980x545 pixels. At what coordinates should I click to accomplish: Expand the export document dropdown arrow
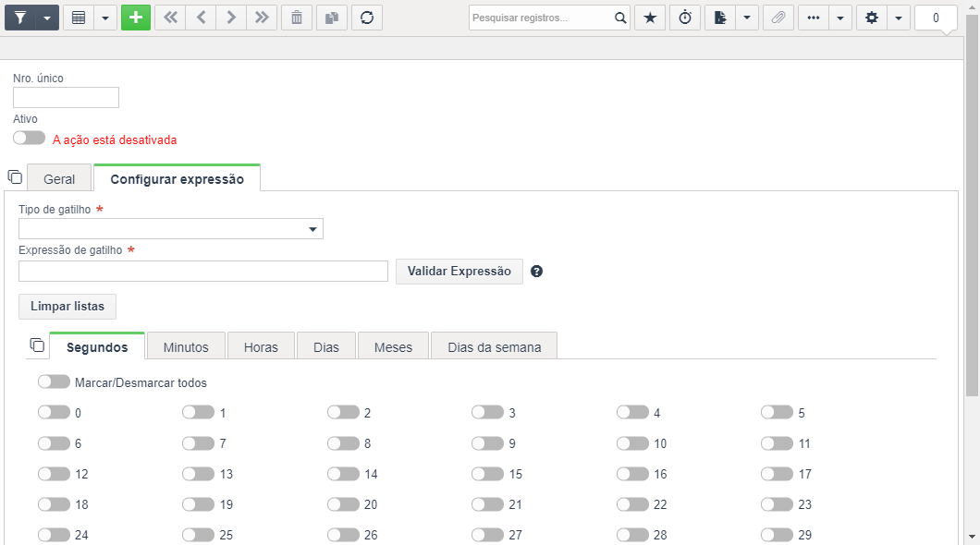click(x=747, y=18)
